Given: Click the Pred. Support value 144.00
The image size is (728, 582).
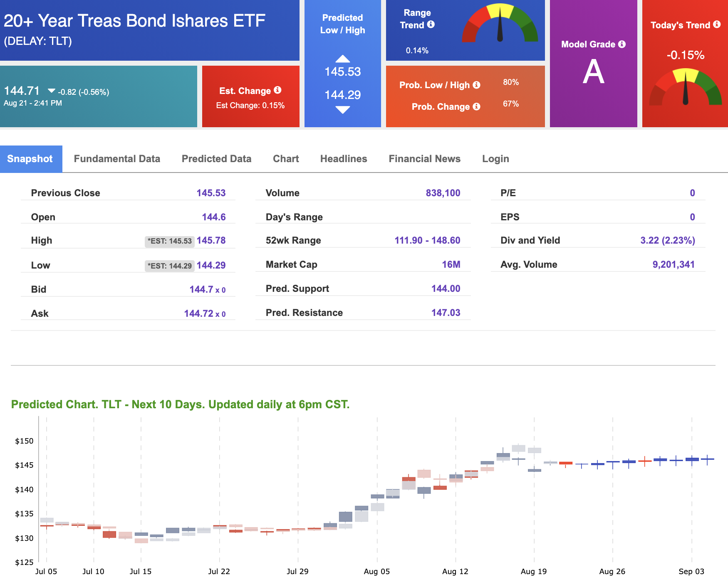Looking at the screenshot, I should (446, 289).
